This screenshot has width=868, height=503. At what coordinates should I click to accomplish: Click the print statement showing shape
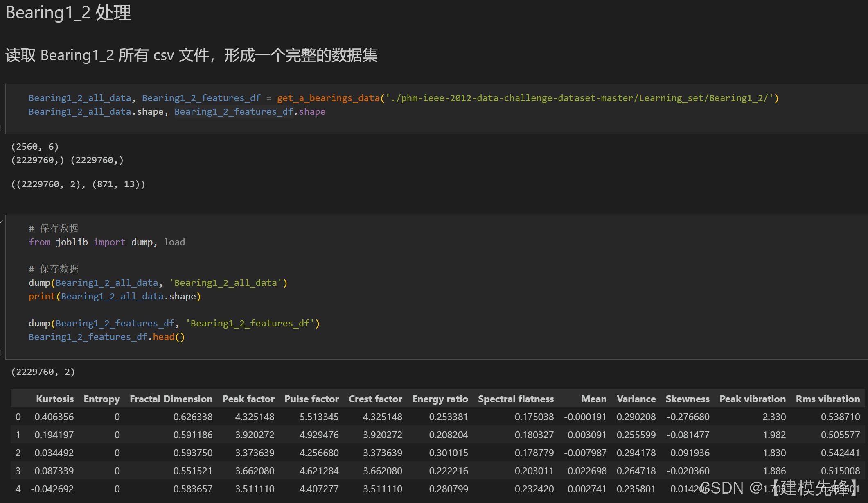tap(115, 296)
